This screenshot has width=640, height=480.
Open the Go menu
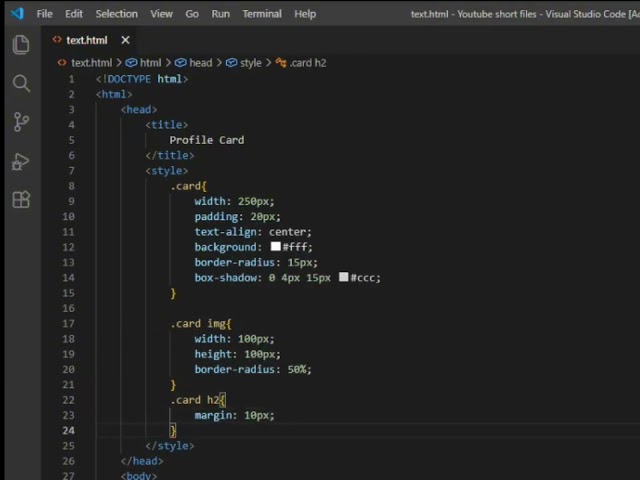(192, 14)
